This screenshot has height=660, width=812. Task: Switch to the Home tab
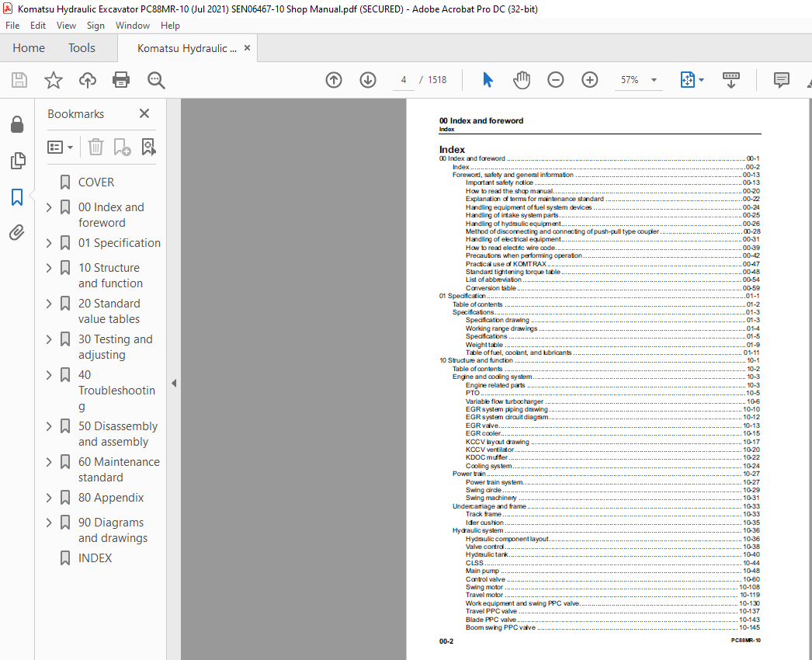click(x=29, y=47)
